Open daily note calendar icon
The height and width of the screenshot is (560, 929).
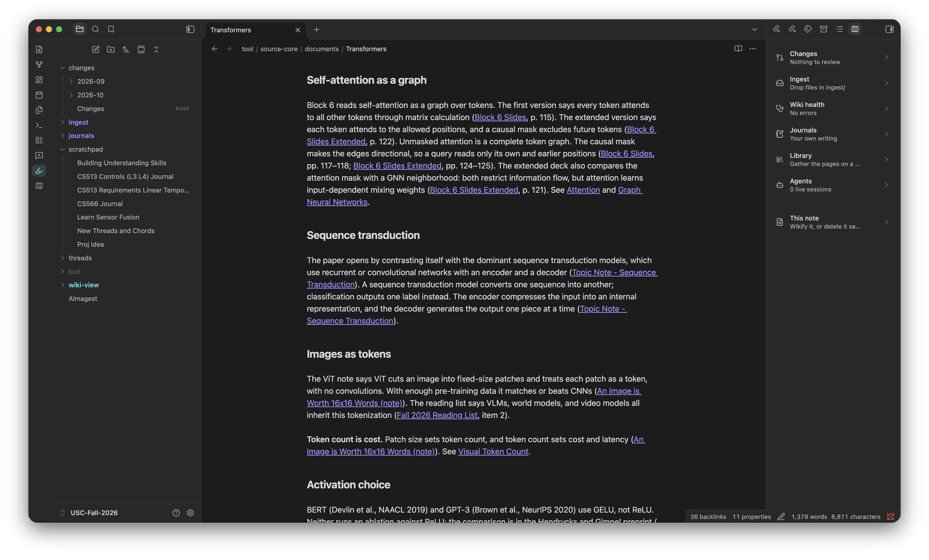click(x=39, y=95)
